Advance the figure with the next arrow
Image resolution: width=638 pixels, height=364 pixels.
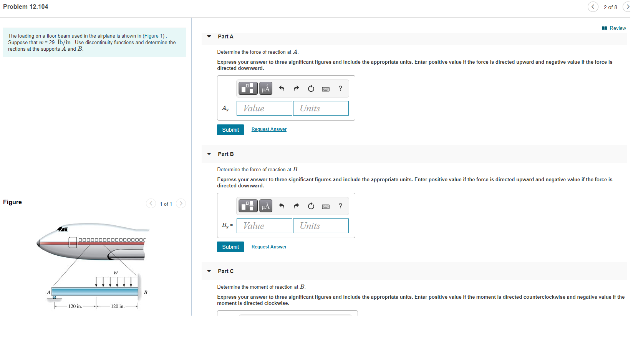(181, 204)
